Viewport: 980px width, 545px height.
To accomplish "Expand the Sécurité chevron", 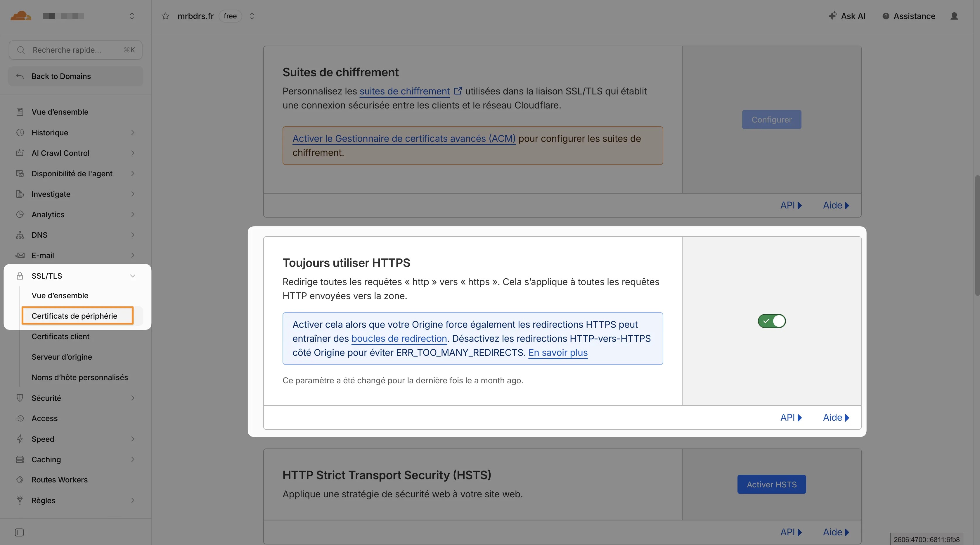I will (x=133, y=398).
